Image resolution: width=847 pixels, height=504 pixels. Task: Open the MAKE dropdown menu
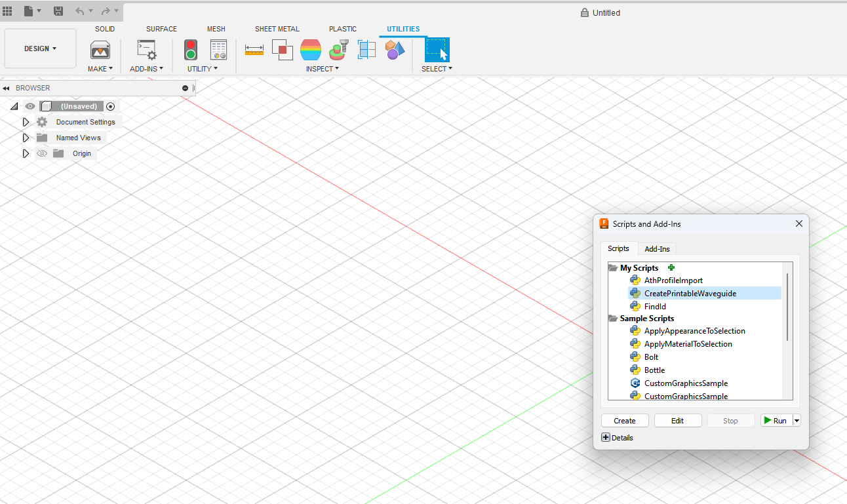100,69
